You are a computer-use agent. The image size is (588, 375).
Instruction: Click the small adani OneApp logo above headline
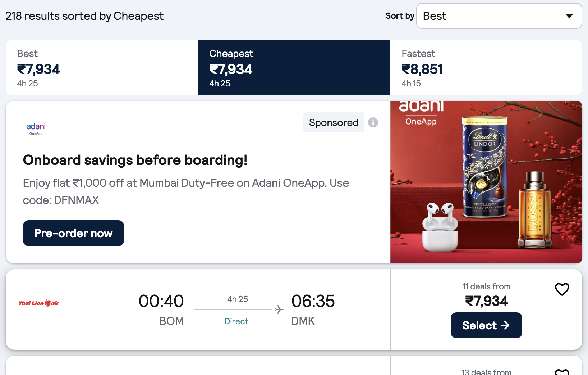tap(36, 128)
